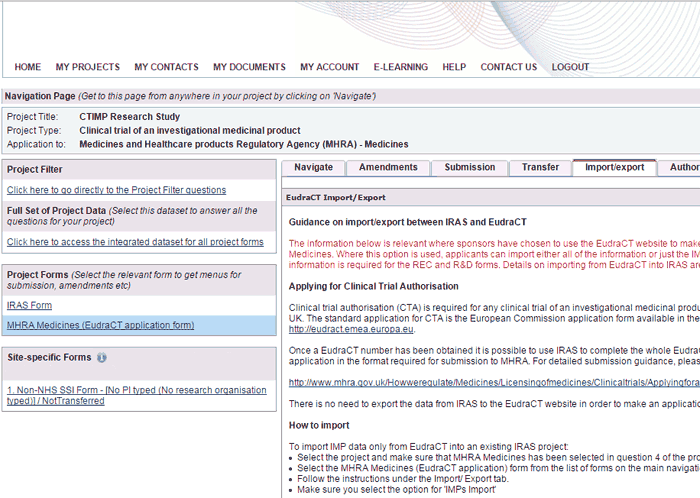The width and height of the screenshot is (700, 498).
Task: Click the Full Set of Project Data heading
Action: [x=56, y=211]
